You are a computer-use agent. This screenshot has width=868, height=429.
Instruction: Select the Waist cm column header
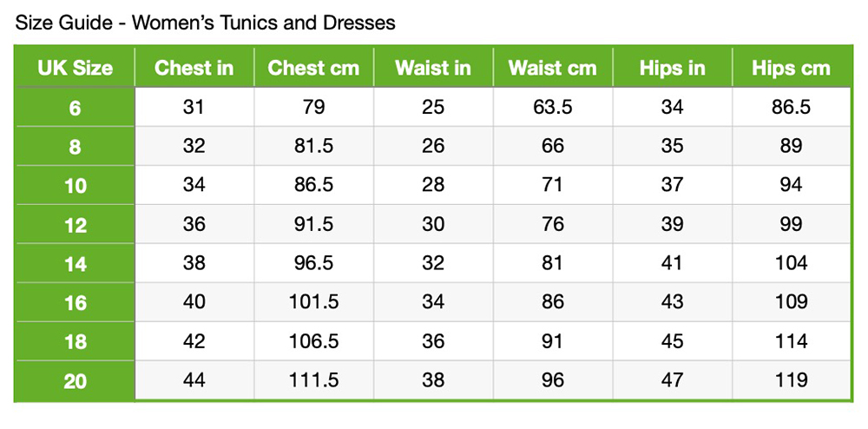(x=552, y=68)
